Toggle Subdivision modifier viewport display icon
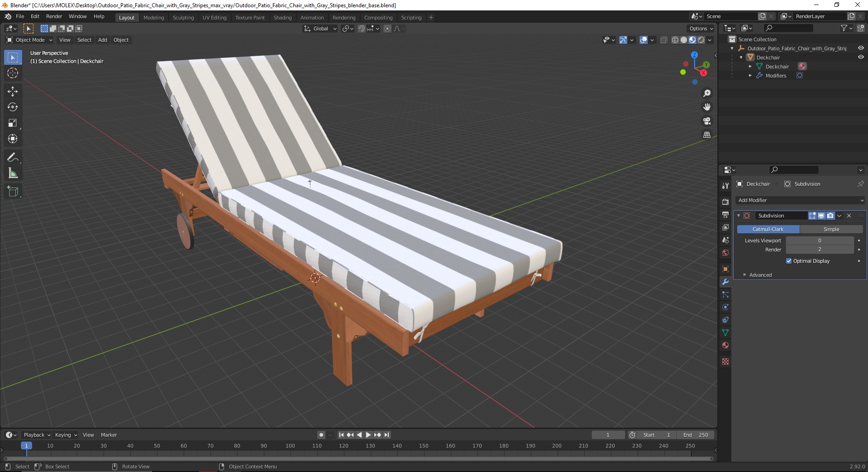Image resolution: width=868 pixels, height=472 pixels. tap(821, 216)
